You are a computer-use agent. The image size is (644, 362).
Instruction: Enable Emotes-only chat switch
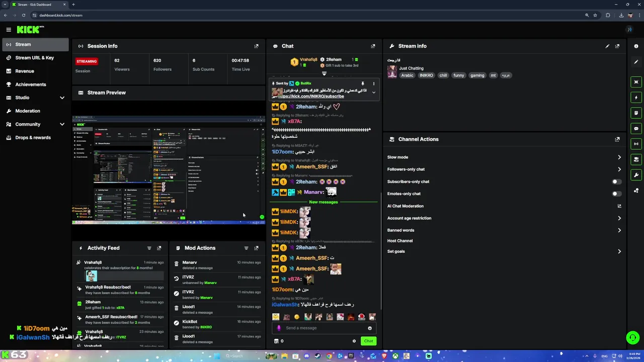click(616, 194)
